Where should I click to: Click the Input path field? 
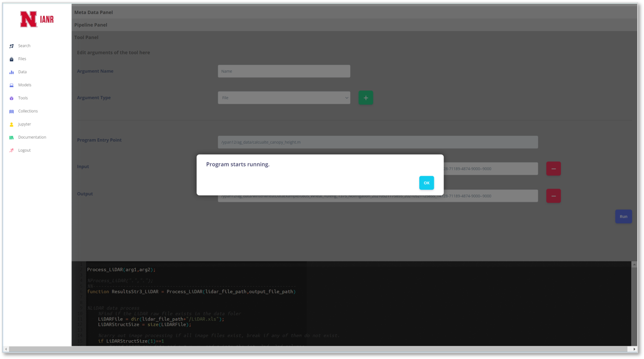[x=378, y=169]
